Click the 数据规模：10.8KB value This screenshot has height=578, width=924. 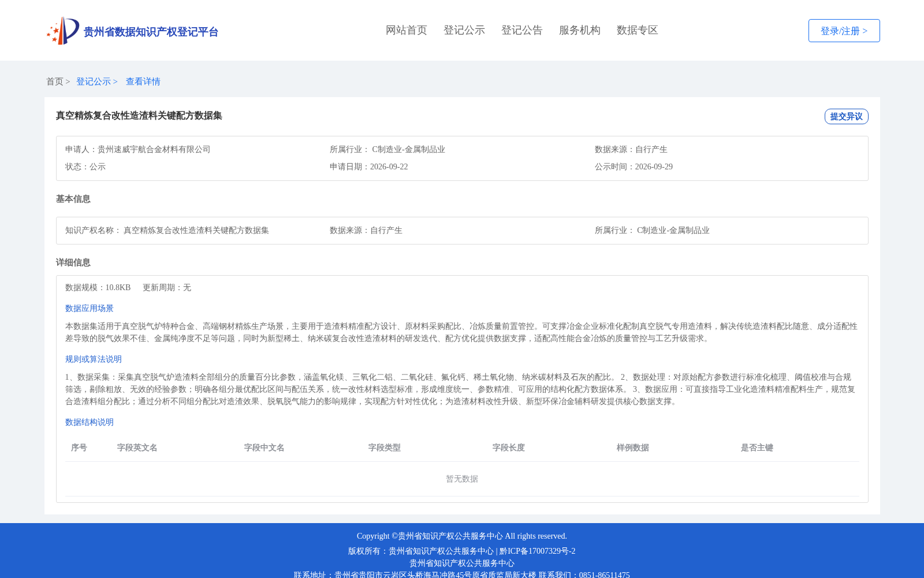point(98,287)
